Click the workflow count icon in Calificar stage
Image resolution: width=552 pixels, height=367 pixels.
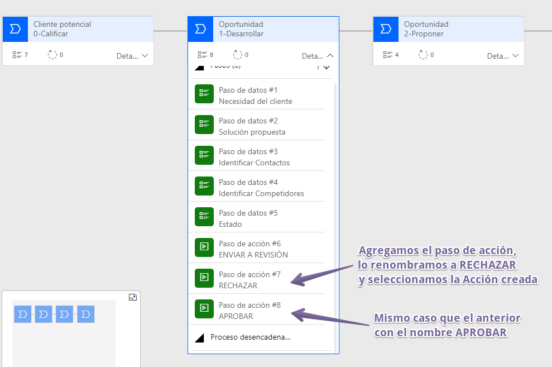(x=52, y=55)
